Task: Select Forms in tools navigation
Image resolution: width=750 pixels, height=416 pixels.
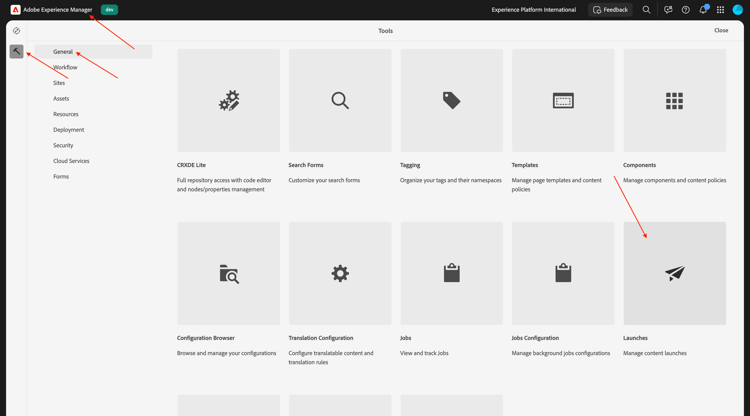Action: click(61, 176)
